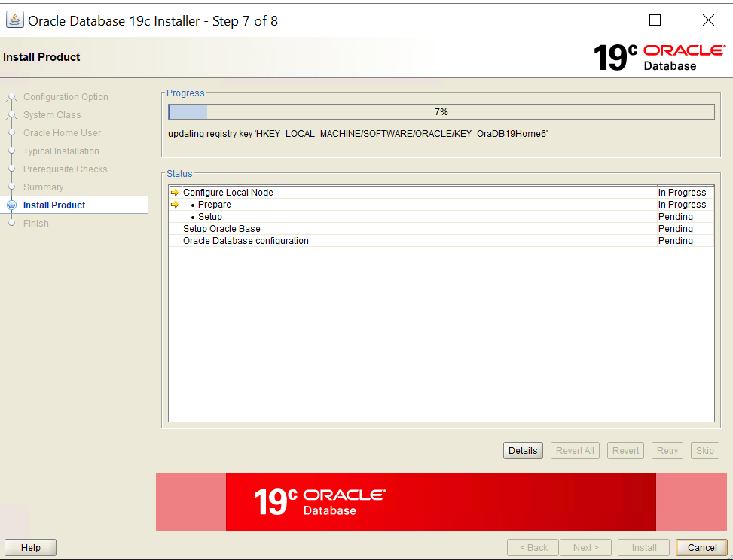The image size is (733, 560).
Task: Click the Revert button
Action: coord(625,451)
